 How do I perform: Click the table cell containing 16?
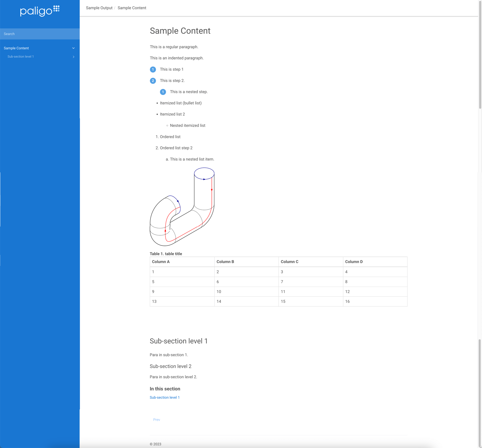click(347, 301)
